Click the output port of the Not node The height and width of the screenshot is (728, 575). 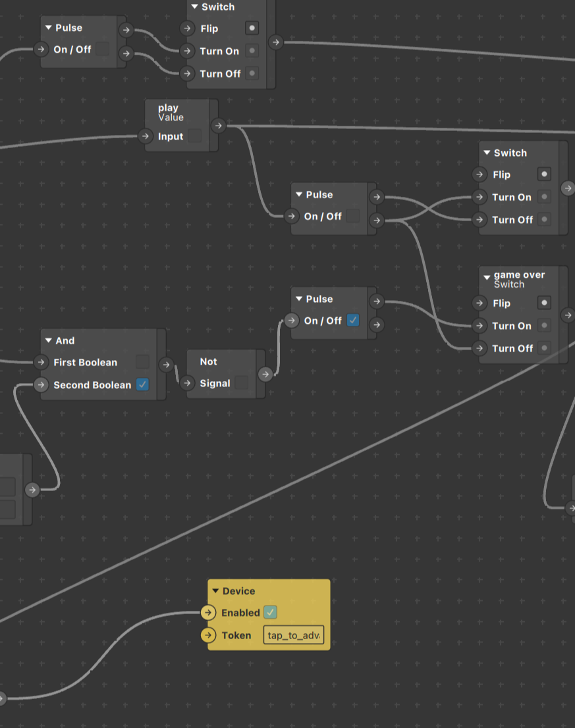coord(265,374)
